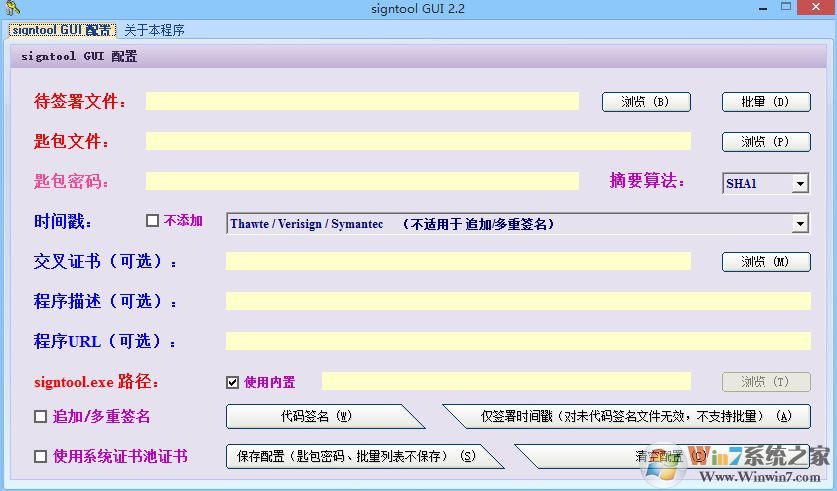Select the signtool GUI 配置 tab
Viewport: 837px width, 491px height.
[x=61, y=31]
